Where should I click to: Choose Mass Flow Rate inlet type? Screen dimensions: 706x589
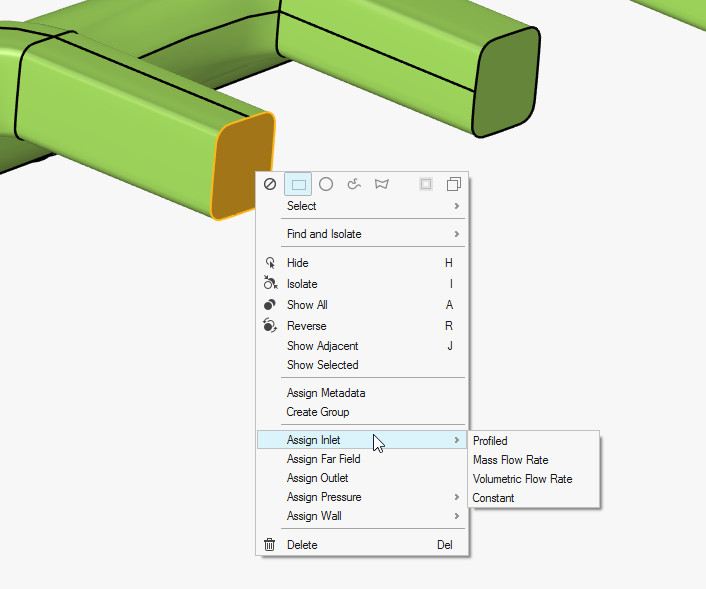(510, 460)
